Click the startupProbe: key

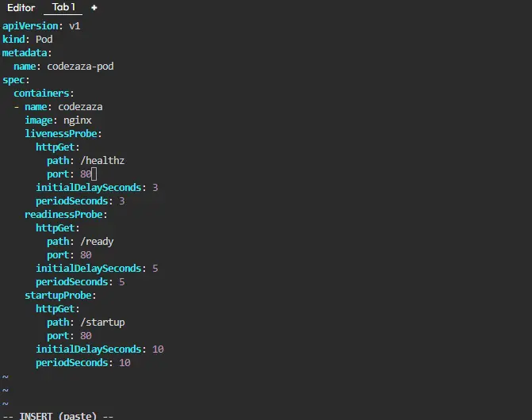(60, 296)
